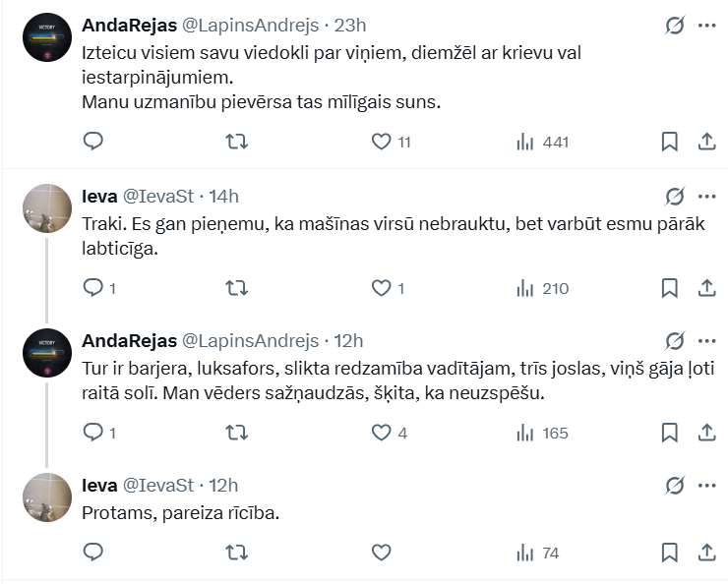Bookmark Ieva's 'Protams, pareiza rīcība' tweet
This screenshot has height=584, width=728.
[x=669, y=553]
